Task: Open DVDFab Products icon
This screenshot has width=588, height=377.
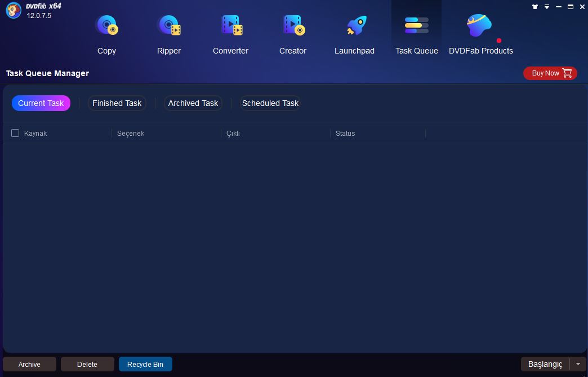Action: click(480, 26)
